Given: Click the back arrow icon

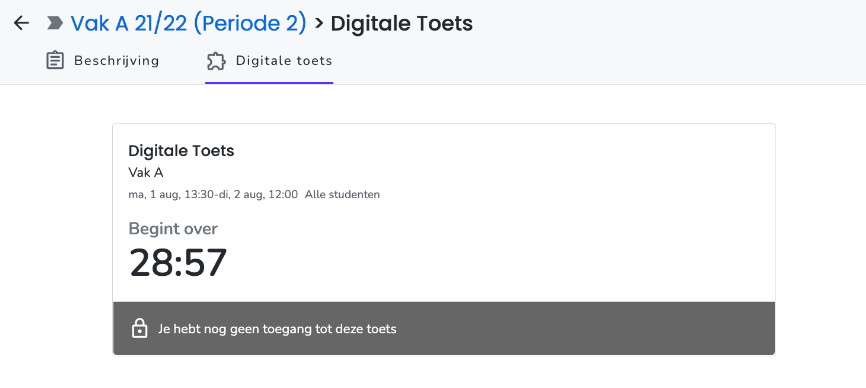Looking at the screenshot, I should click(x=21, y=23).
